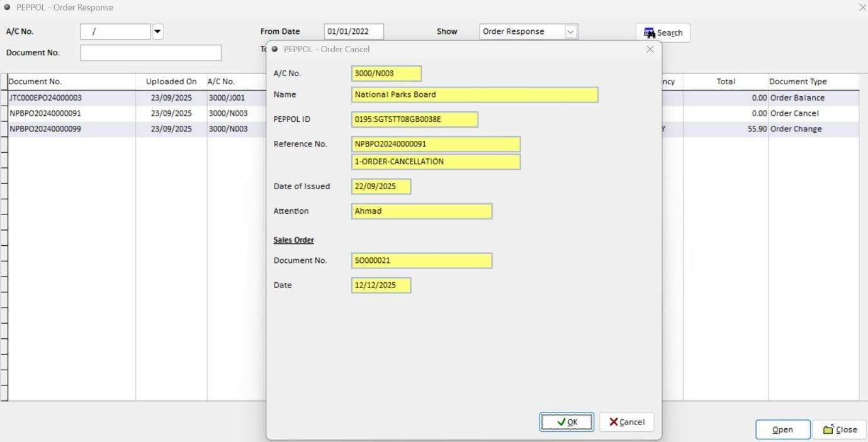Click the Sales Order Date field 12/12/2025
The width and height of the screenshot is (868, 442).
point(381,285)
